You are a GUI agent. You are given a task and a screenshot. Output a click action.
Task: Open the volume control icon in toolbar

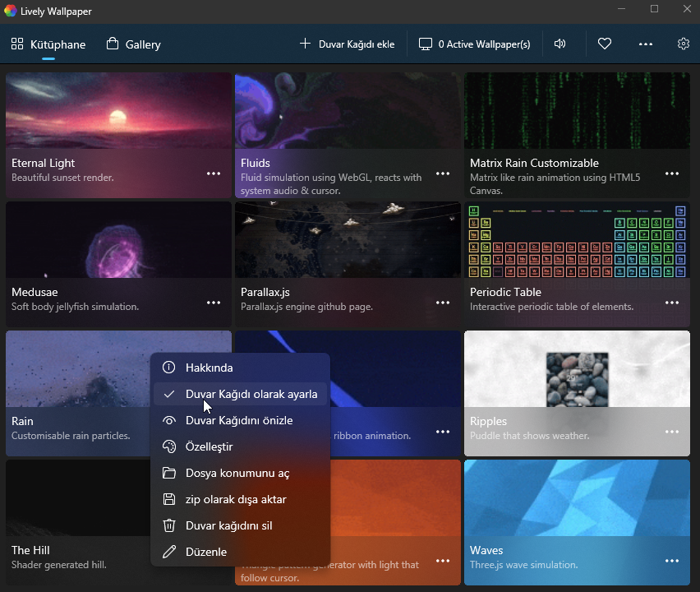[560, 44]
